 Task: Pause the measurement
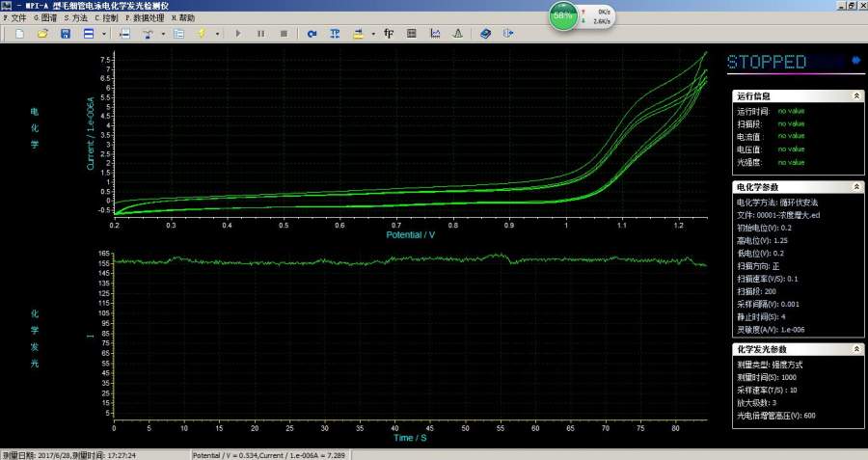click(260, 34)
